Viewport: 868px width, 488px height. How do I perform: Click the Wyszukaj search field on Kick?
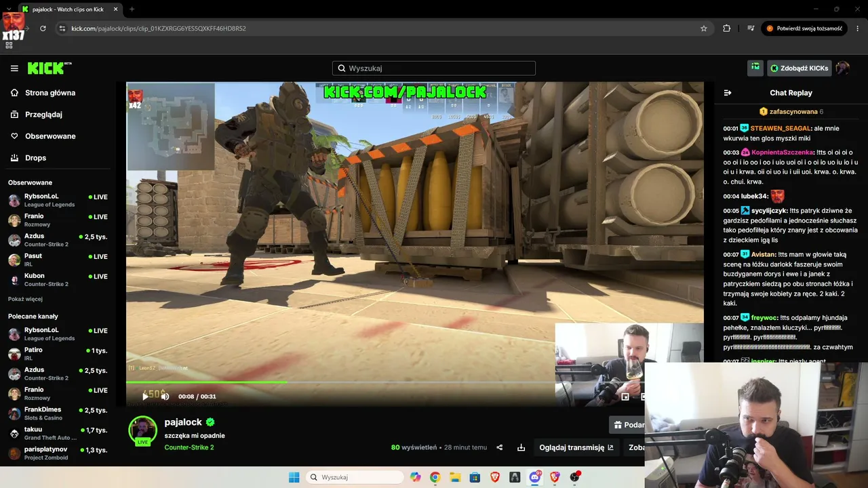[434, 68]
